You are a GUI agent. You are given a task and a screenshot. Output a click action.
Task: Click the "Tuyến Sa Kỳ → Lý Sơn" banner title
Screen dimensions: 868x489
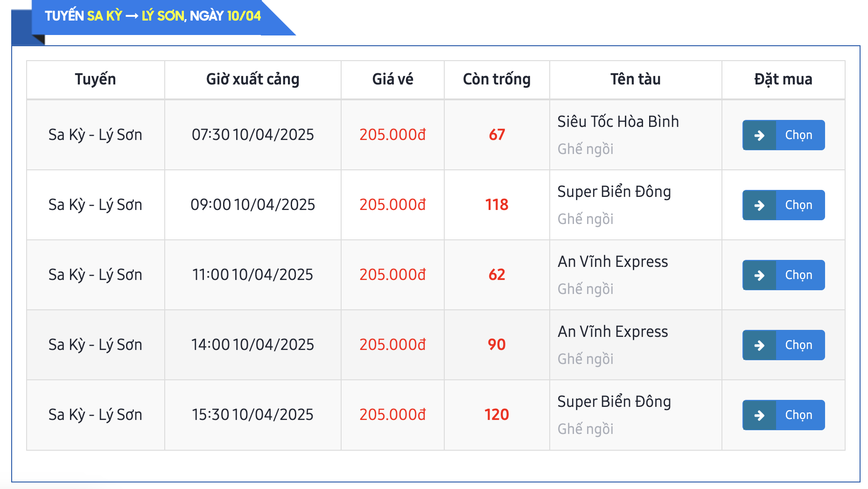click(x=153, y=16)
